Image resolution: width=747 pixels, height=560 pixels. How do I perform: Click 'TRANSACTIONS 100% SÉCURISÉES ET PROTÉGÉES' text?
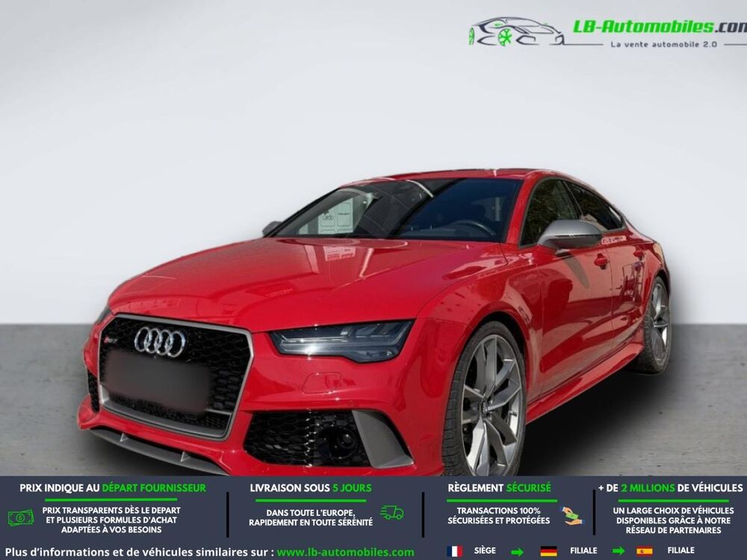(x=498, y=516)
